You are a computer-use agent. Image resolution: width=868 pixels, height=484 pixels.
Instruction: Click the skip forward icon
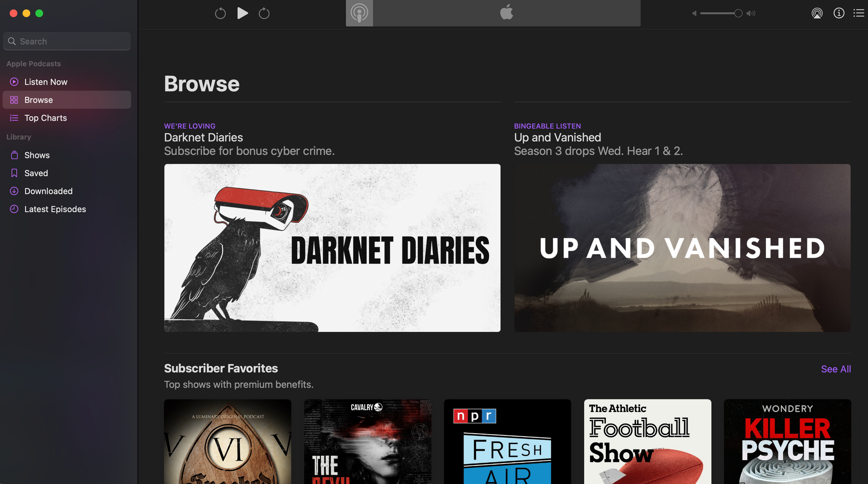tap(264, 13)
